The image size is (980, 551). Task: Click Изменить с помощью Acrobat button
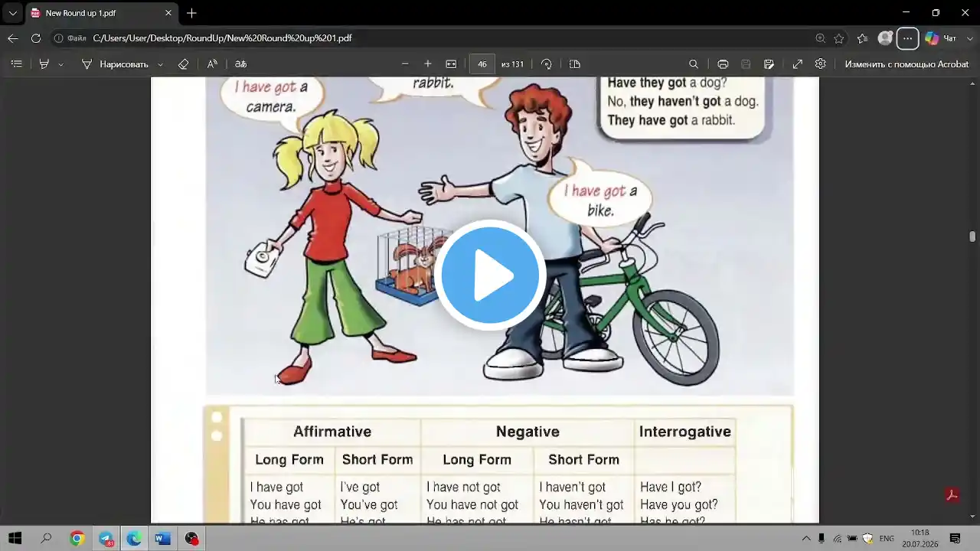[x=906, y=64]
